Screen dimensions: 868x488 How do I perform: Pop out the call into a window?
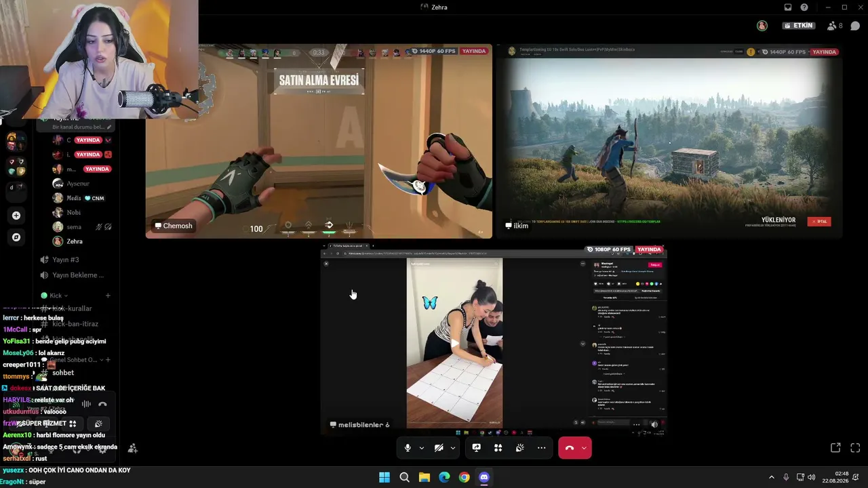[x=835, y=448]
